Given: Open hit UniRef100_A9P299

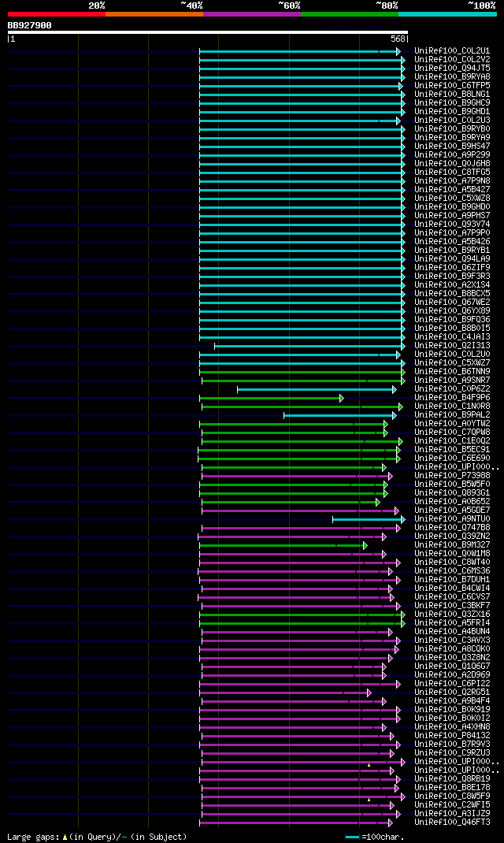Looking at the screenshot, I should coord(452,155).
